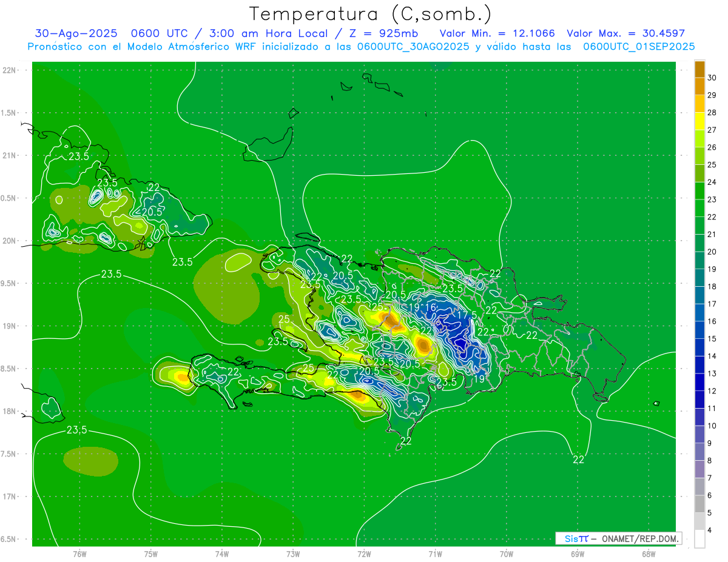The width and height of the screenshot is (728, 562).
Task: Click the "0600UTC_01SEP2025" valid-until time
Action: (x=639, y=47)
